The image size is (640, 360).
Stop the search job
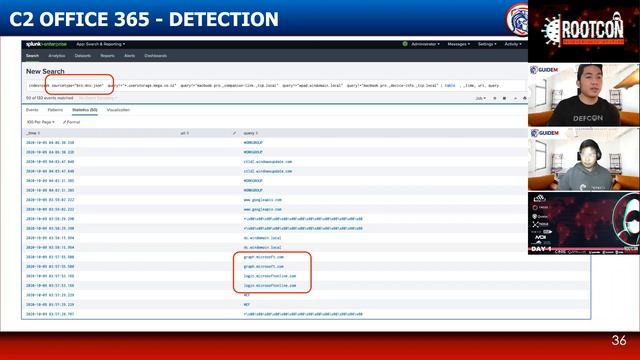pyautogui.click(x=504, y=98)
